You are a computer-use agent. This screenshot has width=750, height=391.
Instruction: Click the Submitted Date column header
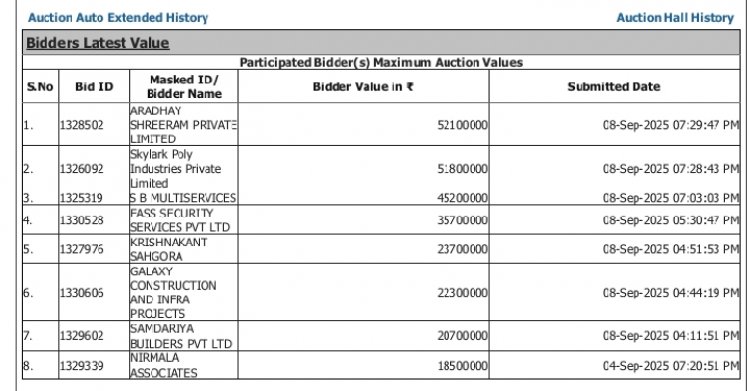click(614, 87)
